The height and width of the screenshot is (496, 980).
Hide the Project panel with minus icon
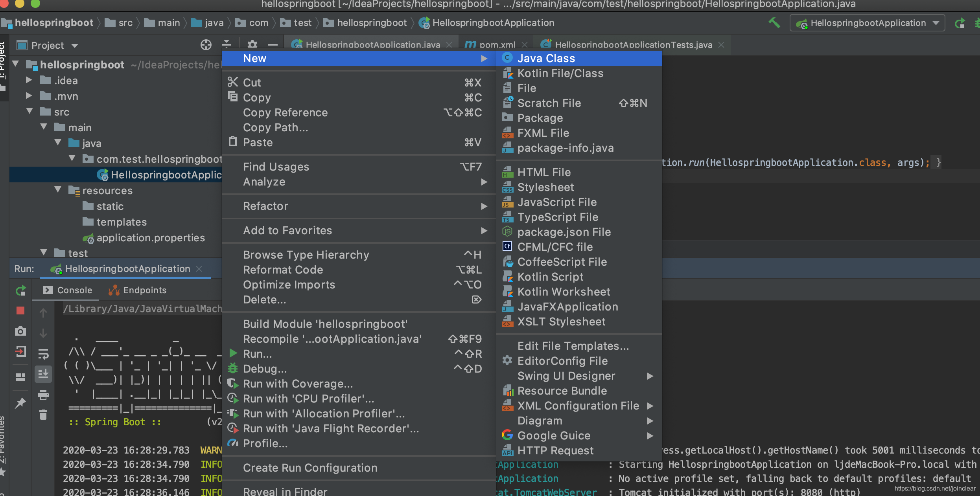[273, 45]
